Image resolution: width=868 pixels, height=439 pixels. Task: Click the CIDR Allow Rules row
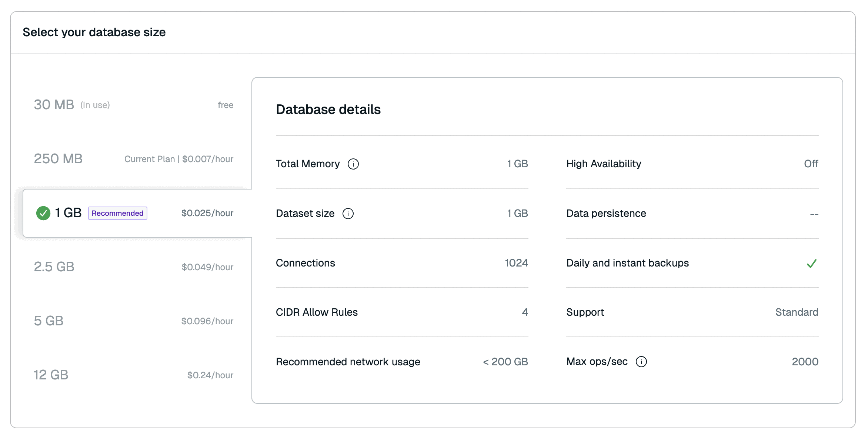click(x=317, y=312)
